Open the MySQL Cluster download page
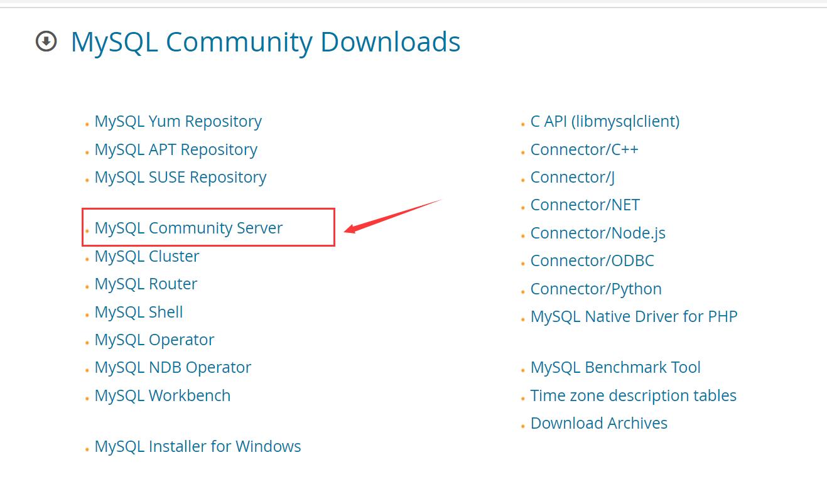Viewport: 827px width, 504px height. point(147,256)
